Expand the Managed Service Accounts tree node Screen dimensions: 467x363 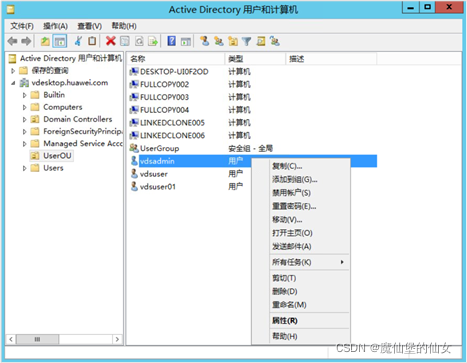[24, 144]
